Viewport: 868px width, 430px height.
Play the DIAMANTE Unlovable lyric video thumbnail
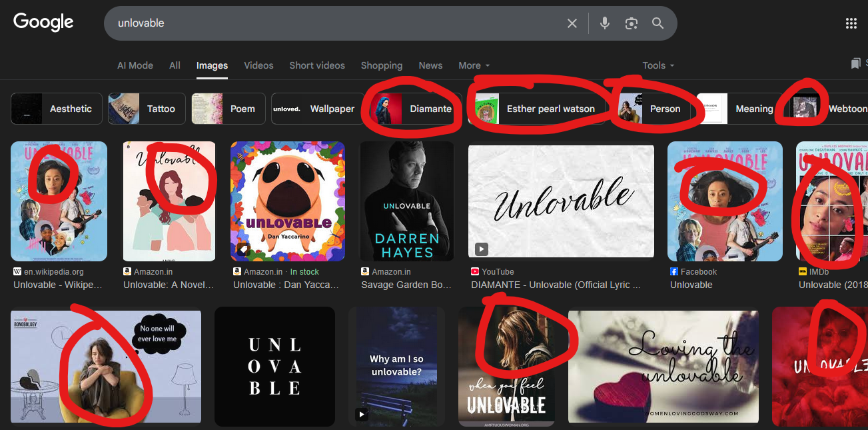tap(561, 201)
